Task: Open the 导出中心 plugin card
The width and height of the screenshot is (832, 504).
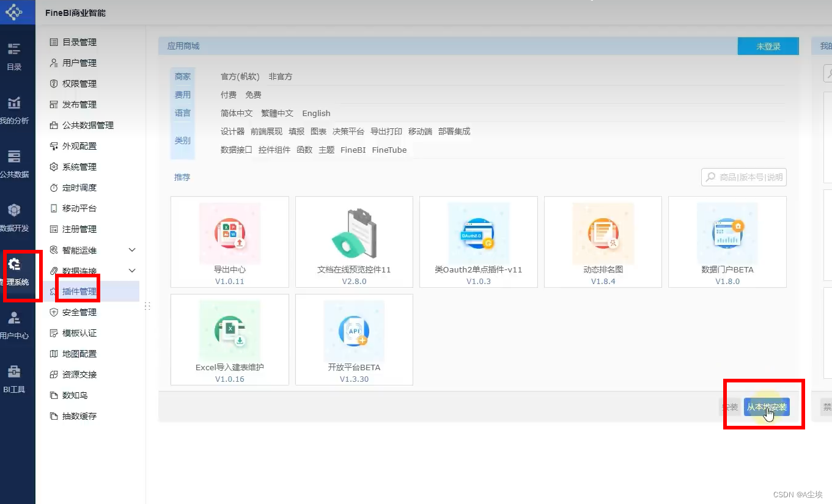Action: click(x=230, y=242)
